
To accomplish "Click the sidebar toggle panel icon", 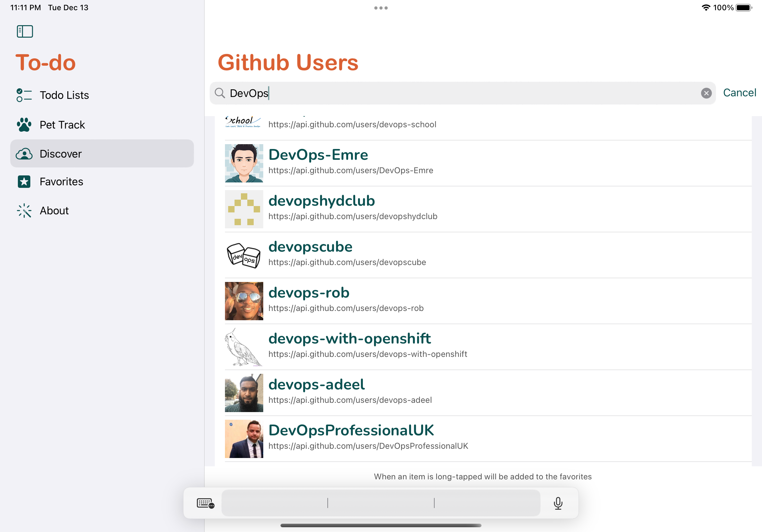I will [x=25, y=31].
